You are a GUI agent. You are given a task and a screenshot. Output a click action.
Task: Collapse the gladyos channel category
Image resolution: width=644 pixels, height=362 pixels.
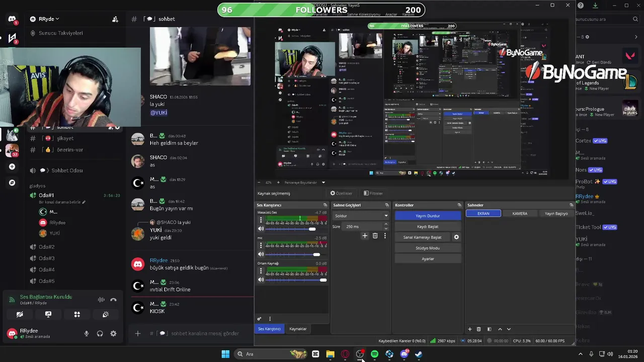point(37,186)
